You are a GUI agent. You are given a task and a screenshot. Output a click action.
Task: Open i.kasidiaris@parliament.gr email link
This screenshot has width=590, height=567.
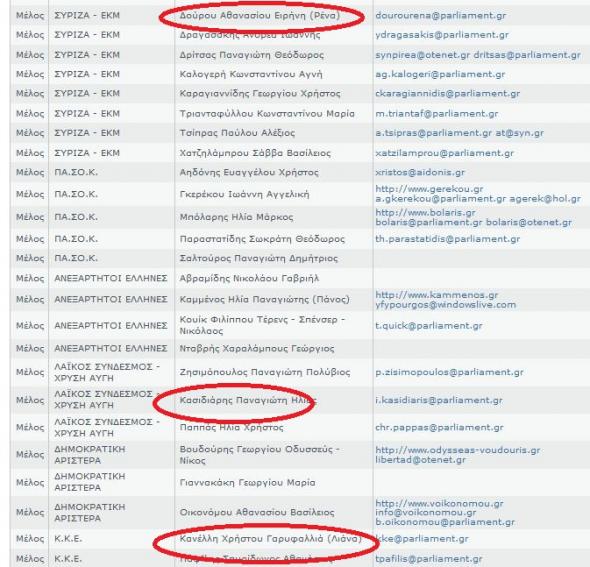click(x=439, y=400)
